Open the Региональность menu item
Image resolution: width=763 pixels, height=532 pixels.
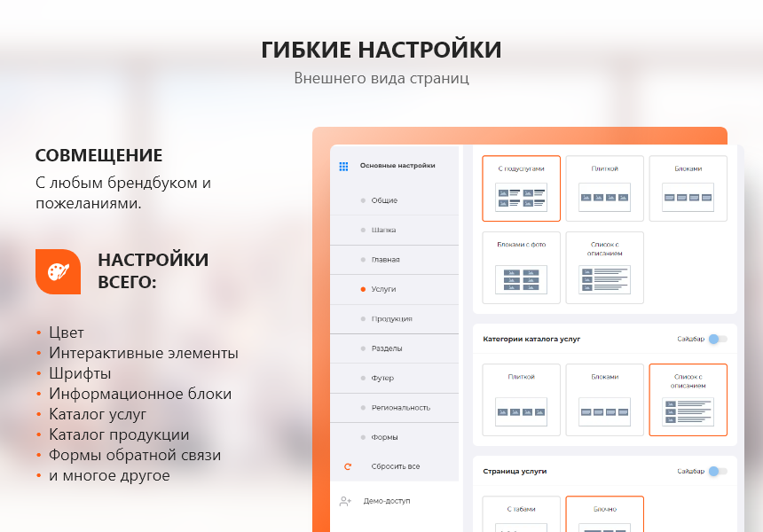[x=400, y=407]
